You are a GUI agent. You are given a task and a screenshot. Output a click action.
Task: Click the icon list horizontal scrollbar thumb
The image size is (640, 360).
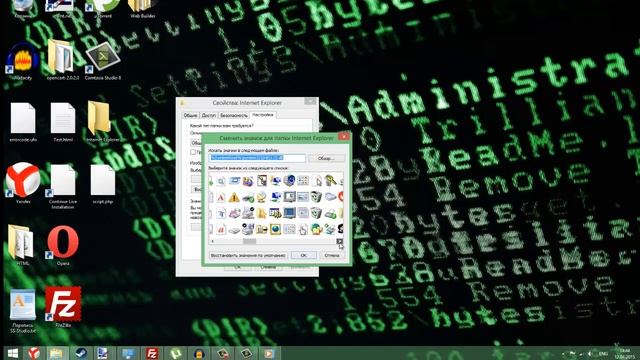click(249, 242)
